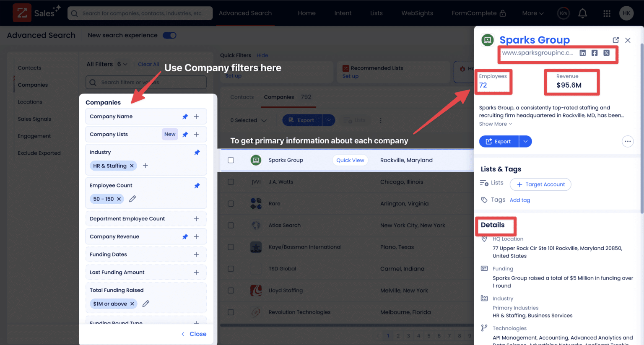644x345 pixels.
Task: Open the notifications bell
Action: [x=582, y=13]
